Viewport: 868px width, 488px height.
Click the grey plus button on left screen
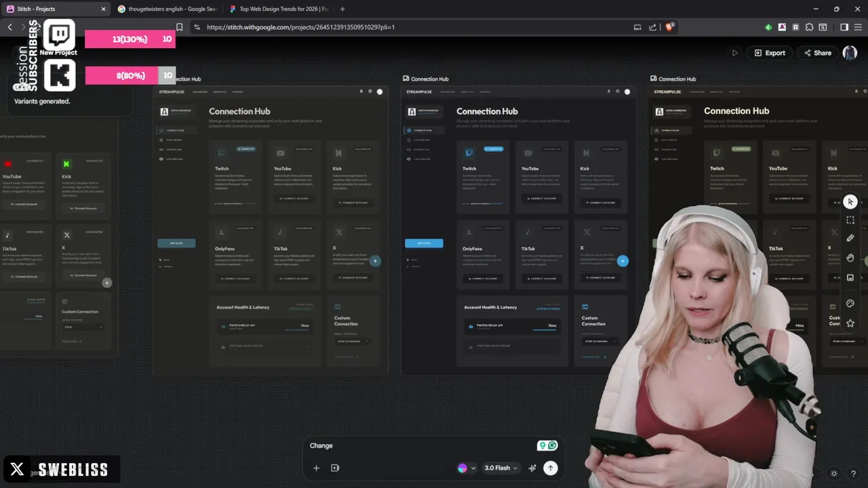point(106,283)
